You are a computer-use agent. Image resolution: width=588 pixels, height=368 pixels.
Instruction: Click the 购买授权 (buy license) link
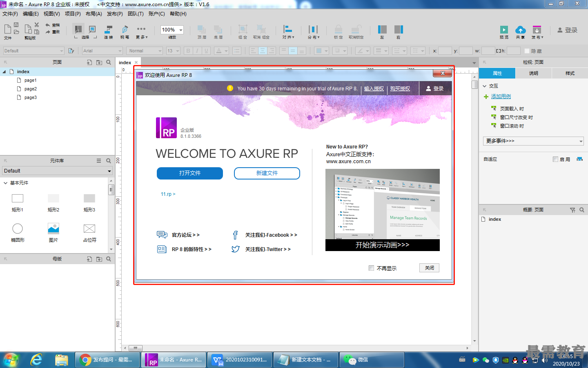tap(400, 88)
